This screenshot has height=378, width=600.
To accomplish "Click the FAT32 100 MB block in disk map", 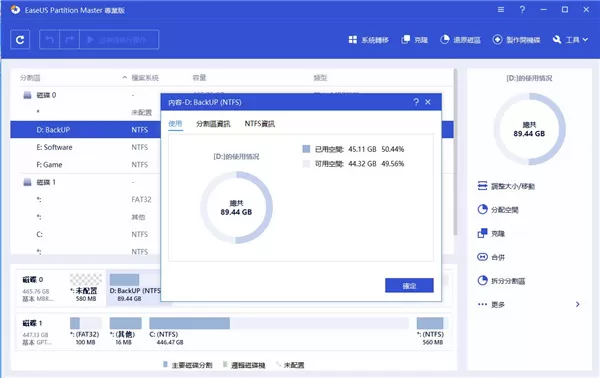I will click(86, 331).
